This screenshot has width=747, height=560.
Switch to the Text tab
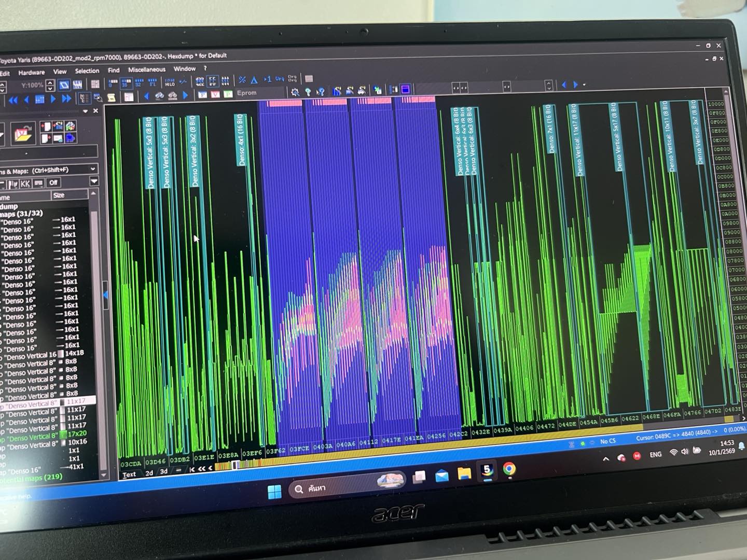tap(129, 474)
